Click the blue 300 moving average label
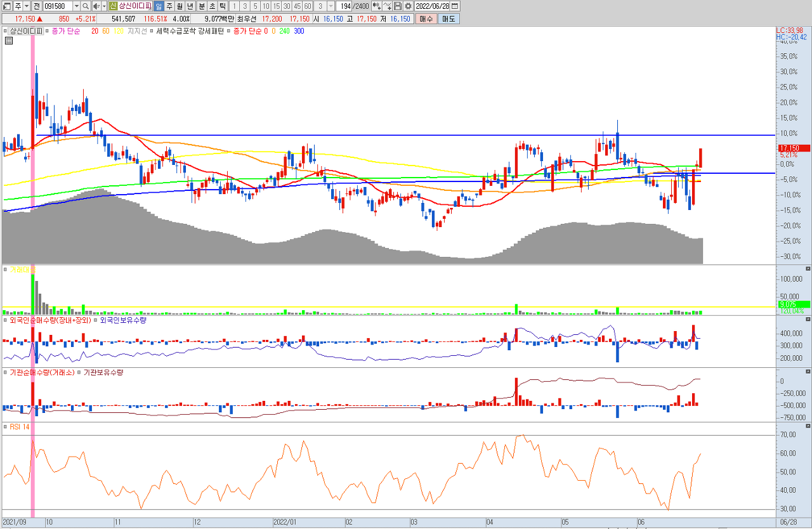812x529 pixels. [299, 30]
